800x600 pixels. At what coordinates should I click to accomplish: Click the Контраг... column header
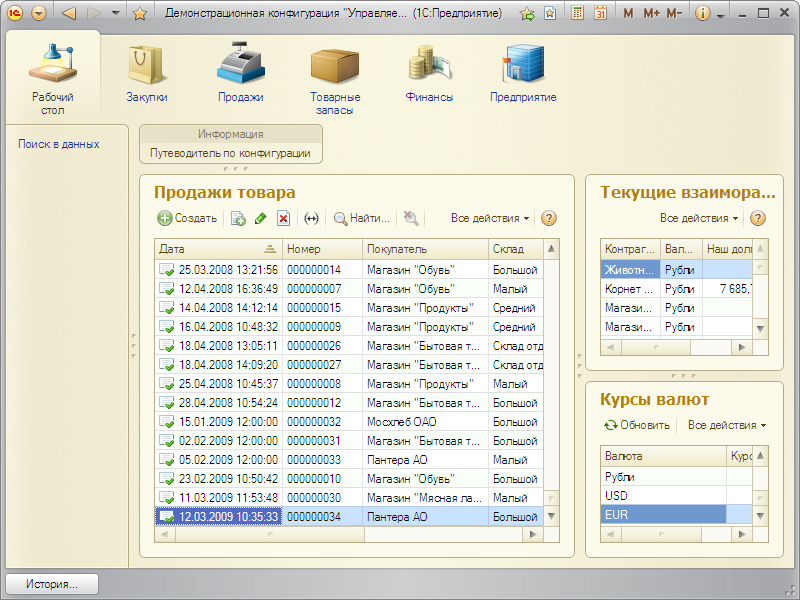(630, 249)
